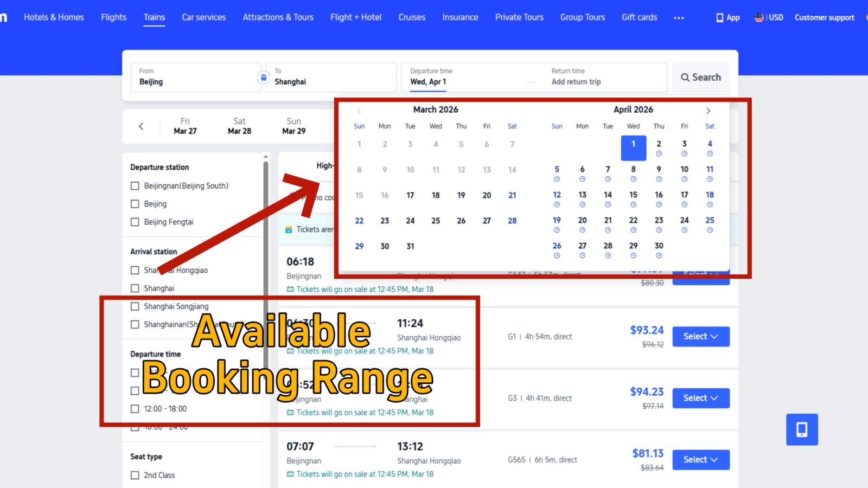Check 12:00 - 18:00 departure time
The width and height of the screenshot is (868, 488).
135,409
